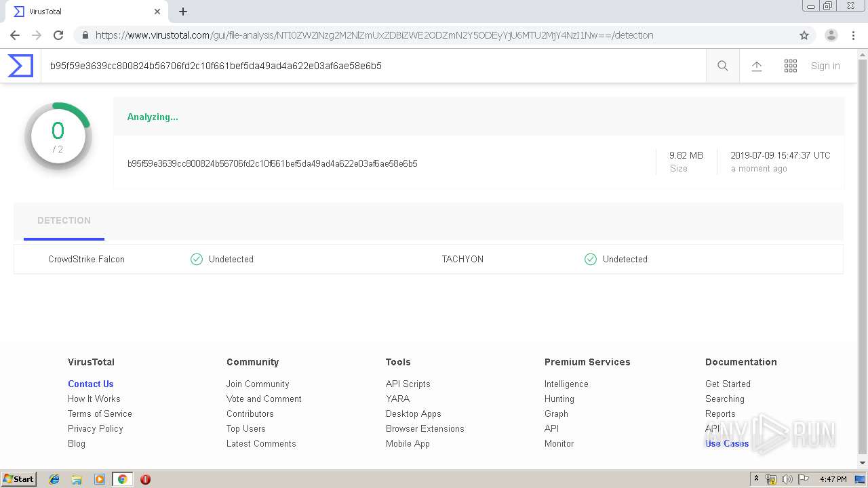Close the VirusTotal tab

pyautogui.click(x=157, y=12)
